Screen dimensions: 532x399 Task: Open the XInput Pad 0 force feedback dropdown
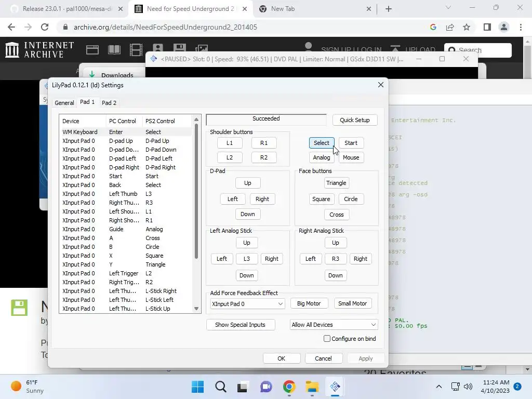247,303
